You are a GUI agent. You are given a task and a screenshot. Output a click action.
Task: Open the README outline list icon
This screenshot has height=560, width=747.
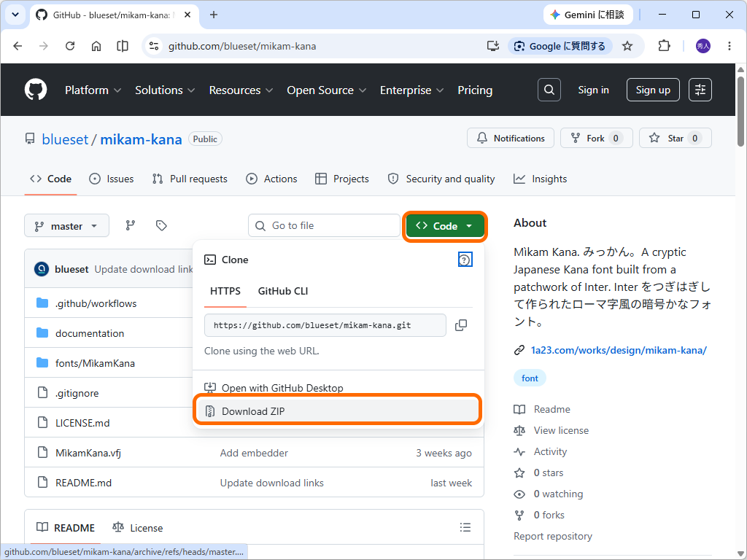click(465, 527)
